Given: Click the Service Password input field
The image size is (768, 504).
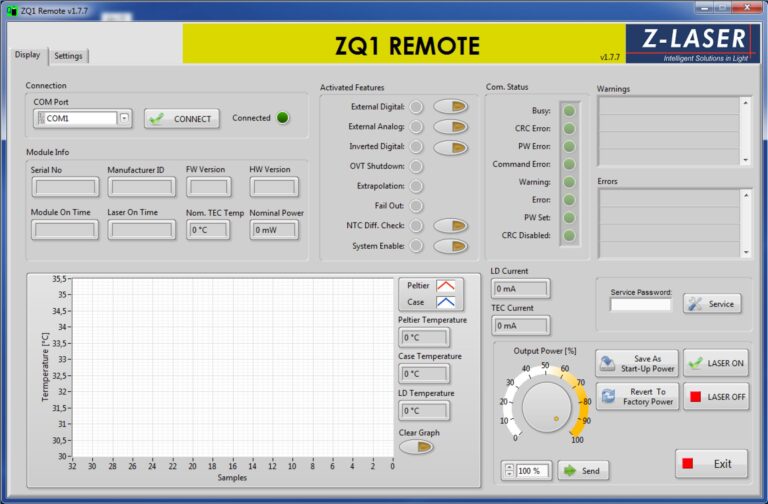Looking at the screenshot, I should coord(641,305).
